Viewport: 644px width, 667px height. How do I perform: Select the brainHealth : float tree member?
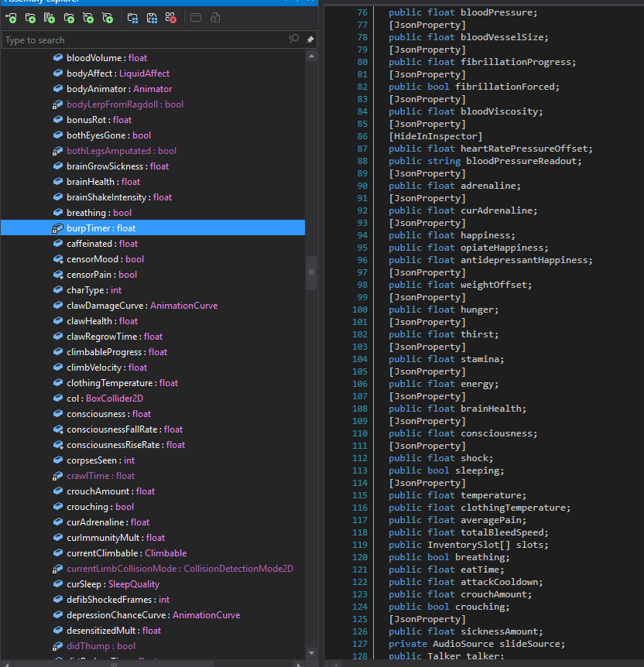(104, 182)
